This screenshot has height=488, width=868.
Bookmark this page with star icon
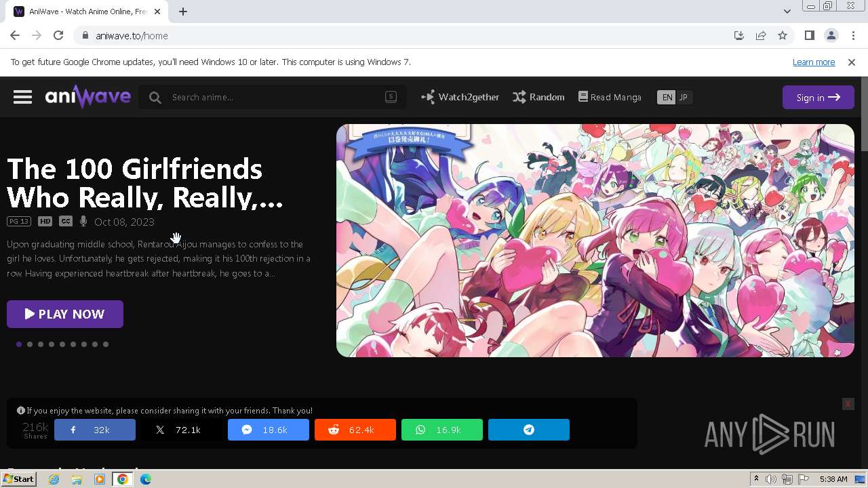(x=783, y=36)
